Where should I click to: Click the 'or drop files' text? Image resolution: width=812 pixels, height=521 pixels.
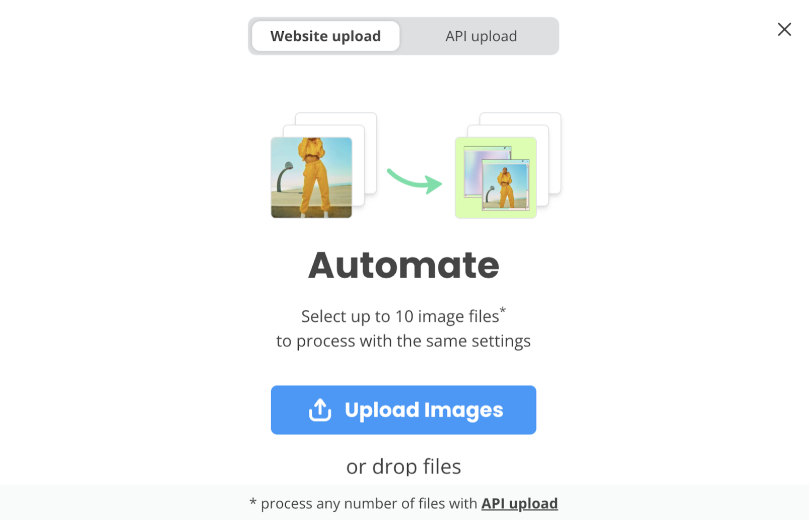404,467
